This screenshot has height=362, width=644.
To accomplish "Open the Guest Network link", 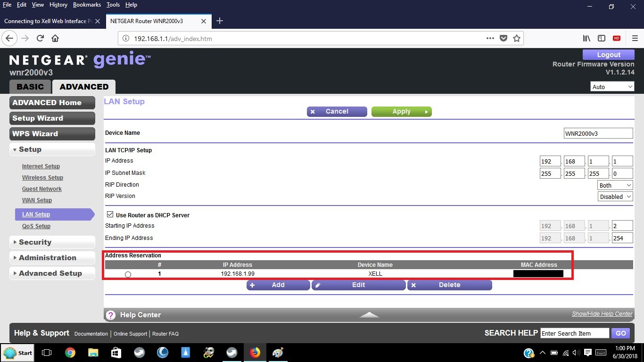I will (42, 189).
